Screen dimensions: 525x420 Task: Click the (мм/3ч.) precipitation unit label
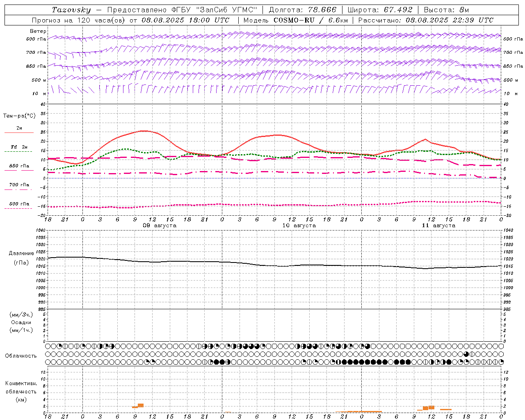click(x=21, y=315)
